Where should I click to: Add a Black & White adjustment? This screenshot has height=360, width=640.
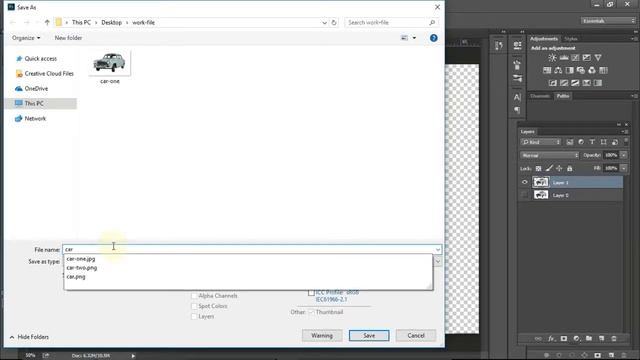point(569,70)
